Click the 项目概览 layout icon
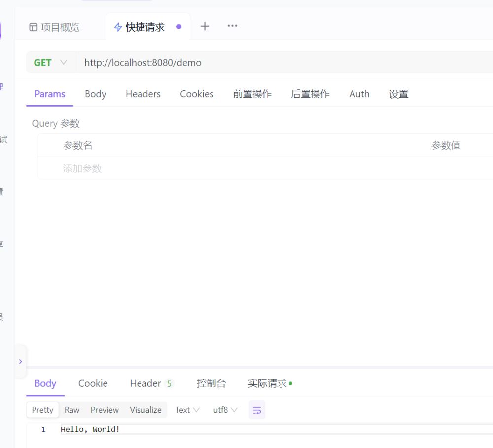The height and width of the screenshot is (448, 493). coord(33,27)
